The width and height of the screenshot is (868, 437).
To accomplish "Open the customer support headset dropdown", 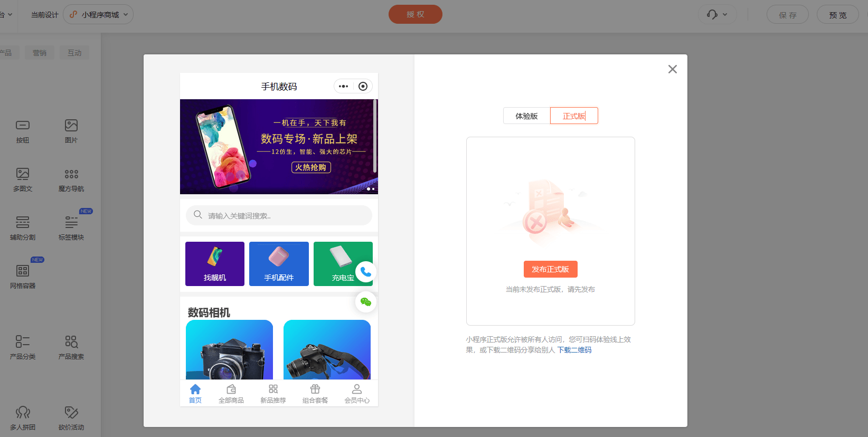I will pyautogui.click(x=717, y=15).
